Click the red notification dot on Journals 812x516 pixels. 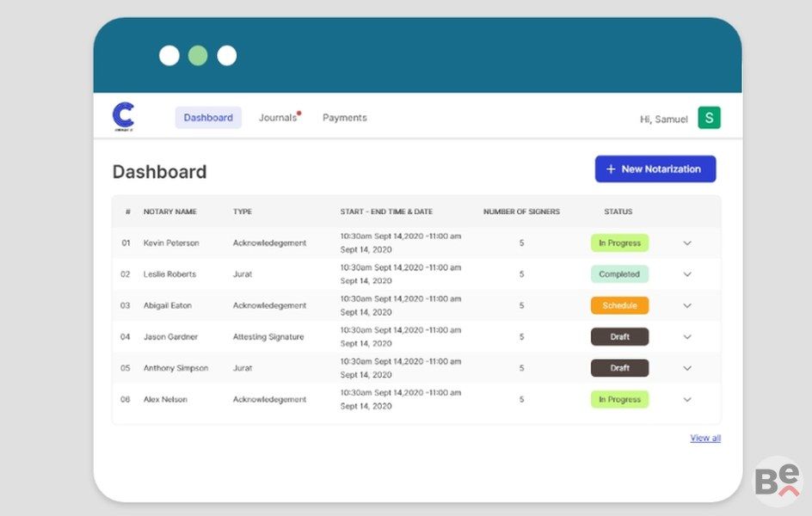pos(298,113)
